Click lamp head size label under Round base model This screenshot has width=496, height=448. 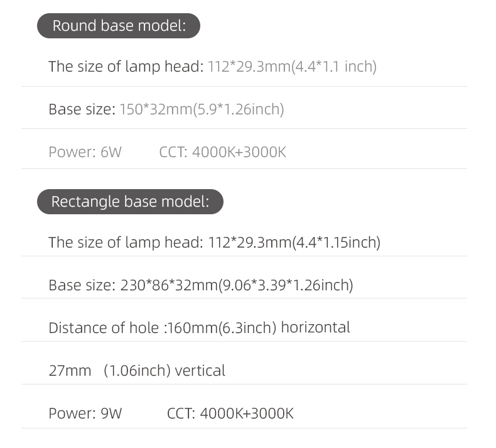[x=126, y=67]
